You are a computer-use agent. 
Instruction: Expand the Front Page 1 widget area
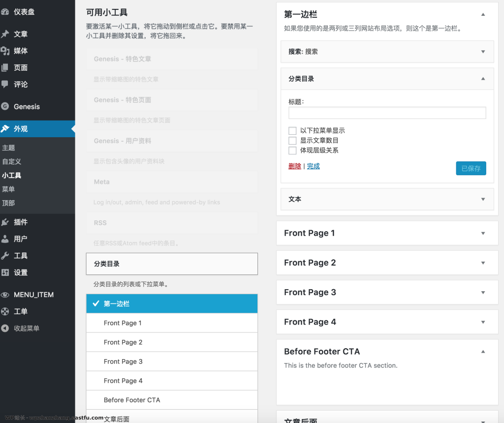tap(483, 234)
